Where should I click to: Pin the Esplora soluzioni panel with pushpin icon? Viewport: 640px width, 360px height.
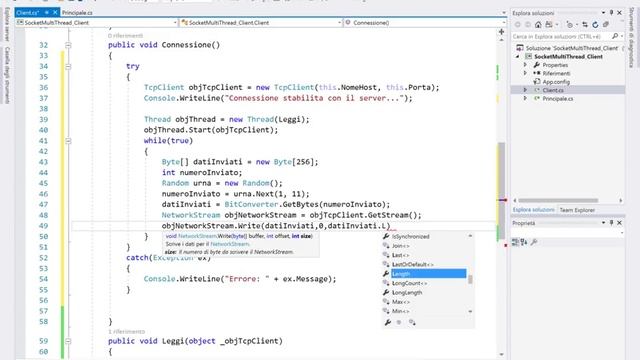(x=611, y=13)
